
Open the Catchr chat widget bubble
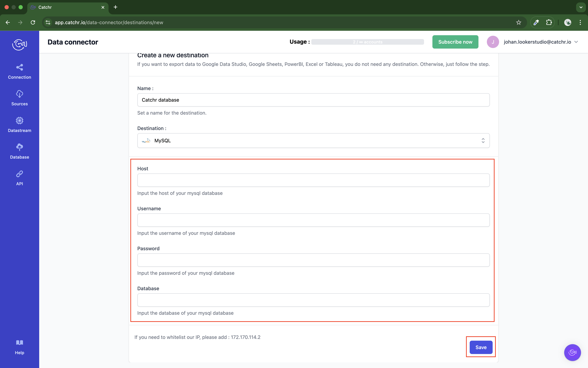point(572,352)
